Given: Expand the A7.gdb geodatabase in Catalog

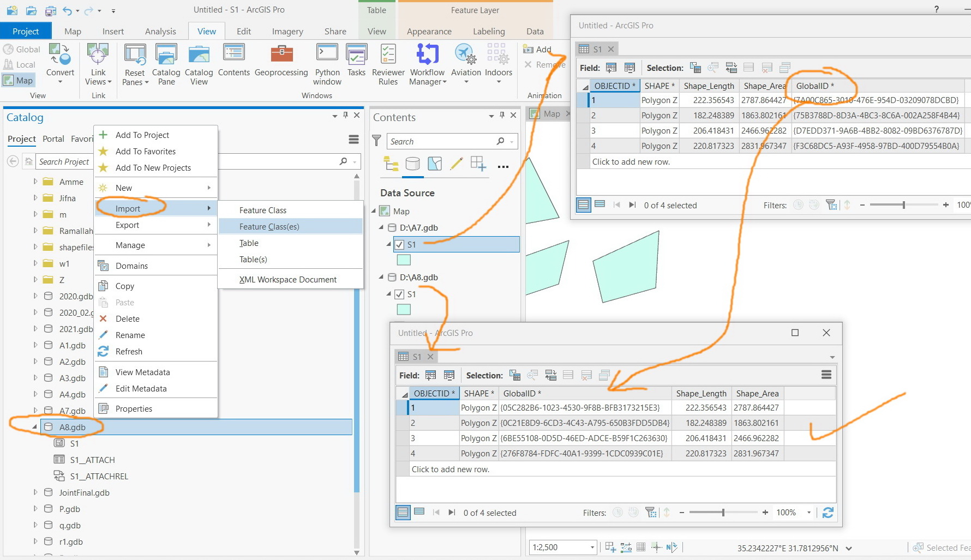Looking at the screenshot, I should point(35,411).
